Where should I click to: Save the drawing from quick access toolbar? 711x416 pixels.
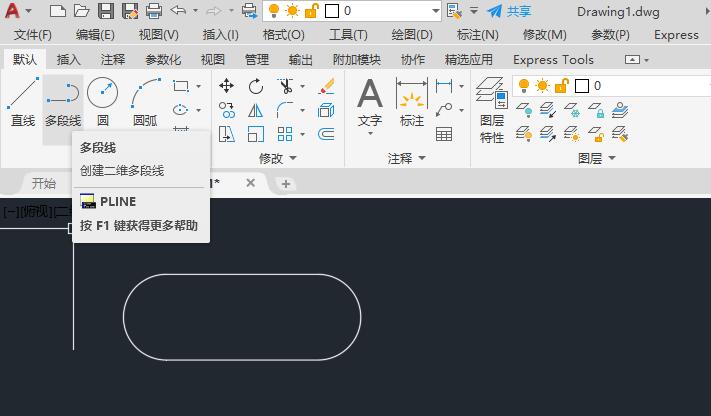click(106, 10)
